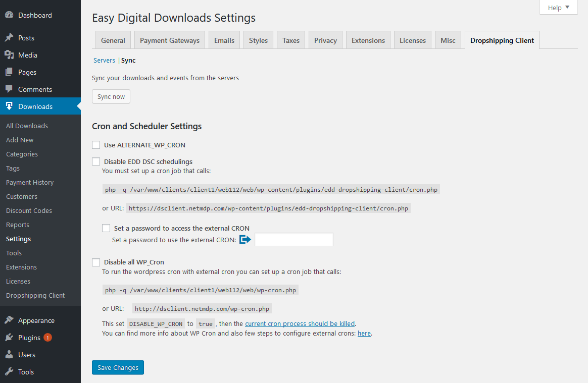Click the http wp-cron.php URL code
This screenshot has width=588, height=383.
point(202,309)
